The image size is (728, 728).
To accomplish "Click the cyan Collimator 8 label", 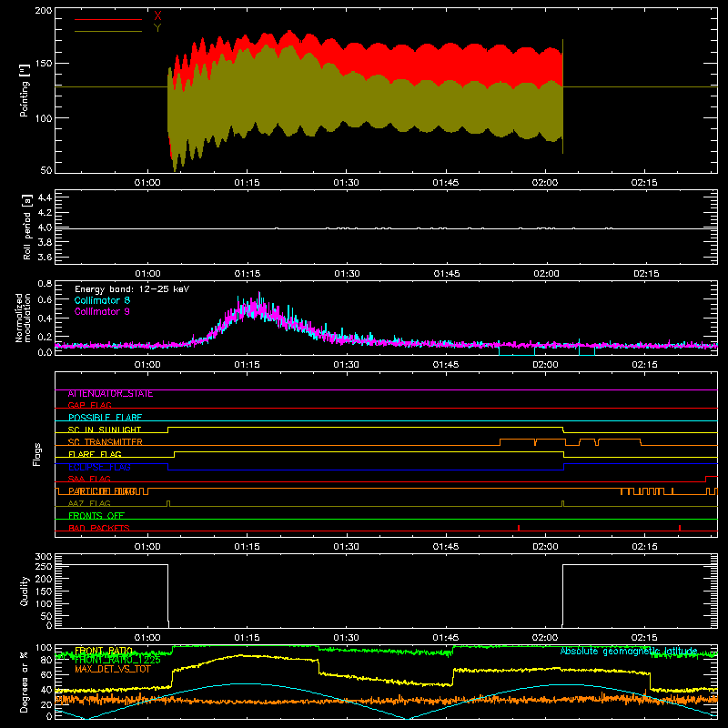I will (102, 300).
